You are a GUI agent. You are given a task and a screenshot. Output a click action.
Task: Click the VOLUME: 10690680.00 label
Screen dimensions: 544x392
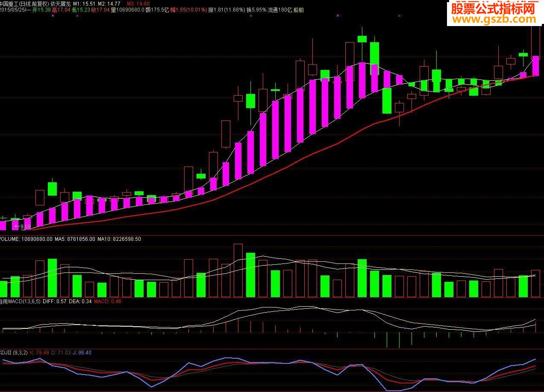pos(26,239)
